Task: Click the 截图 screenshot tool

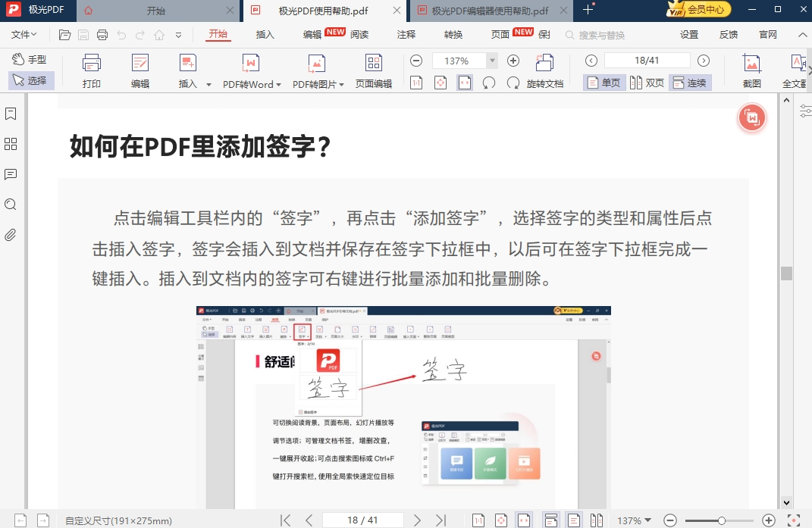Action: click(x=751, y=71)
